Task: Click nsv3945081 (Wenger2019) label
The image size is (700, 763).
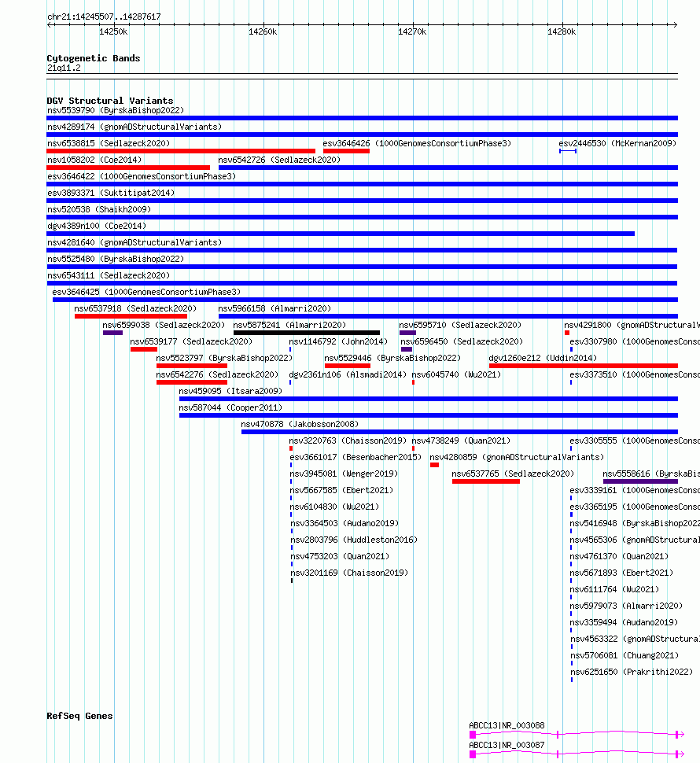Action: (x=344, y=474)
